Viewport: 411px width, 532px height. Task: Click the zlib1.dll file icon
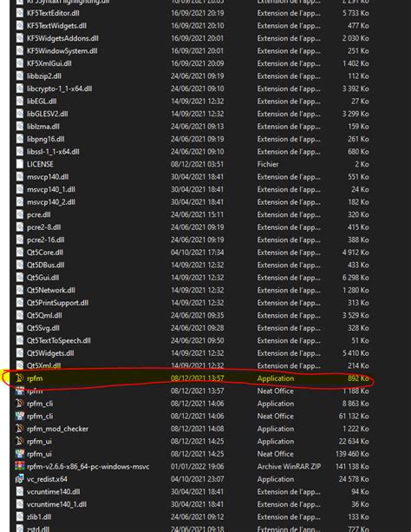click(x=20, y=516)
